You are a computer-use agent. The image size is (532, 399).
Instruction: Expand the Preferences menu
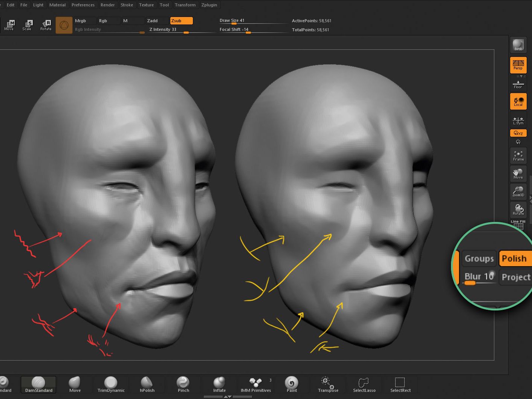click(x=83, y=5)
